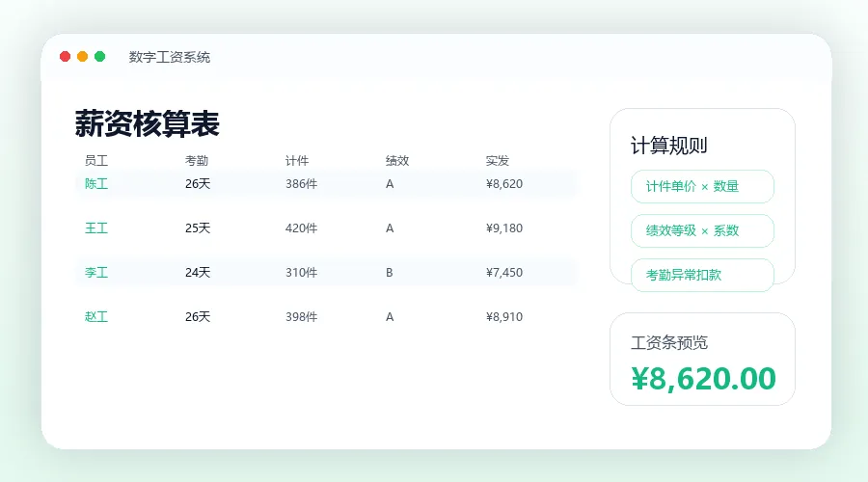Select the 398件 piecework cell
Image resolution: width=868 pixels, height=482 pixels.
point(301,316)
